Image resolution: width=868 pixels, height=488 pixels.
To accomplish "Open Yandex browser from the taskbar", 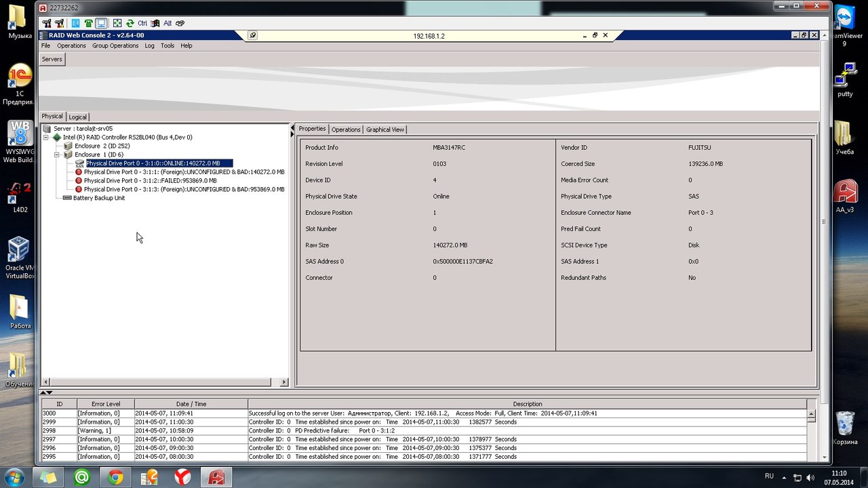I will pos(182,477).
